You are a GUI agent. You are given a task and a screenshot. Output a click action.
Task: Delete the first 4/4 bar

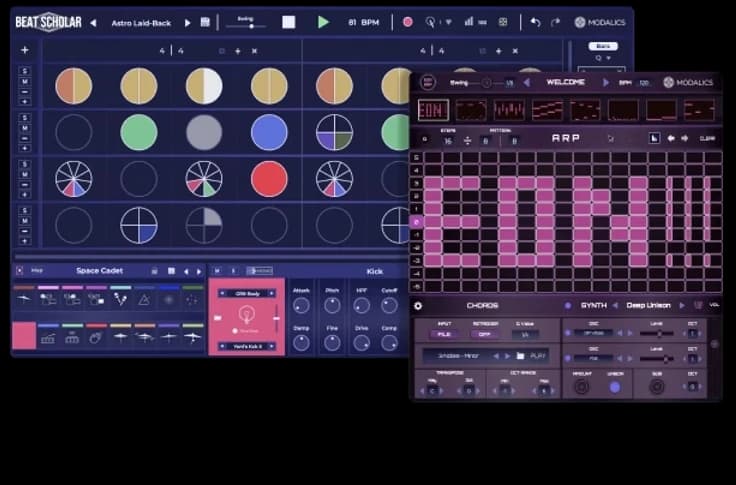[254, 51]
